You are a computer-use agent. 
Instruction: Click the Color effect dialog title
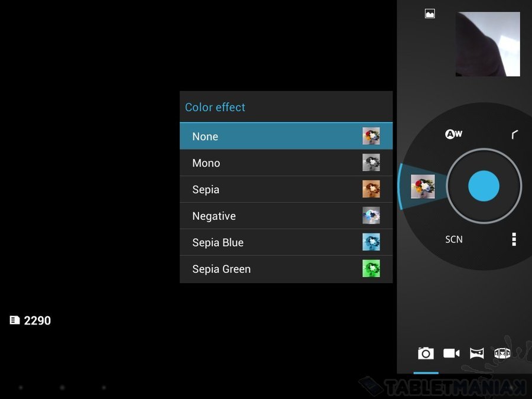point(215,107)
